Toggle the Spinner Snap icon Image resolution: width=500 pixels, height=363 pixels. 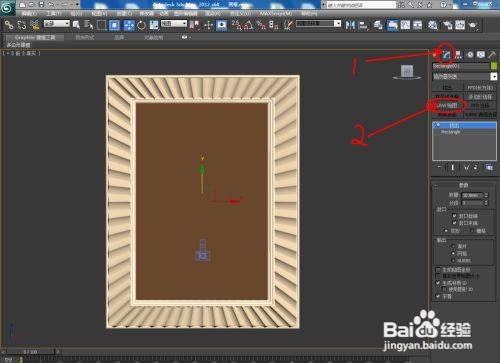pyautogui.click(x=274, y=25)
